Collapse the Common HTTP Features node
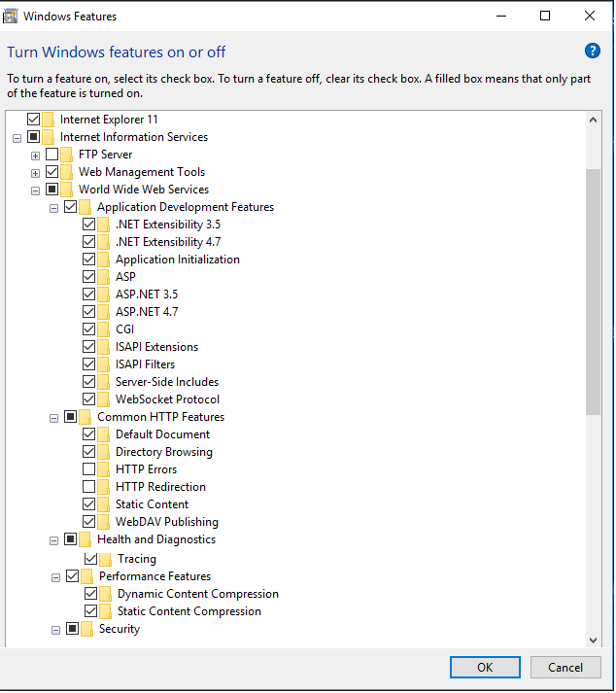Screen dimensions: 616x693 click(x=54, y=417)
